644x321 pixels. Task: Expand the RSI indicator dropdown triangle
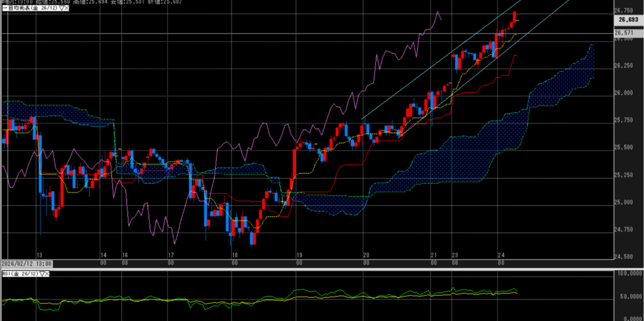click(x=41, y=274)
